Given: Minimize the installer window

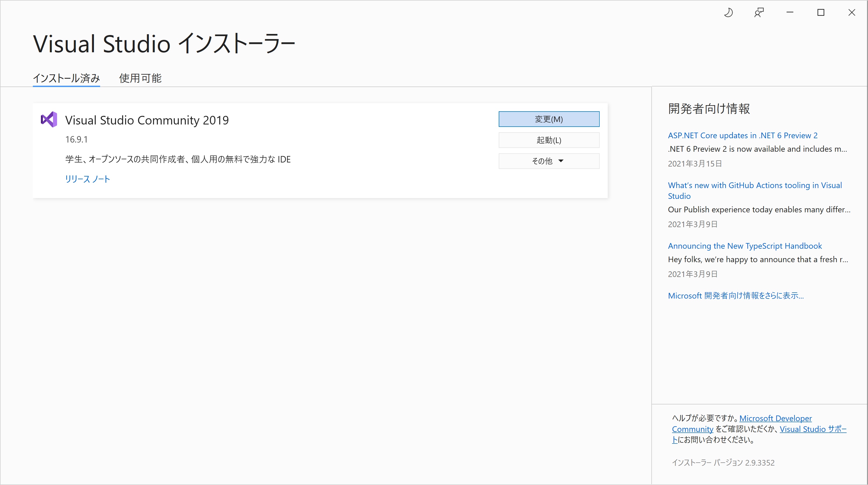Looking at the screenshot, I should point(790,12).
